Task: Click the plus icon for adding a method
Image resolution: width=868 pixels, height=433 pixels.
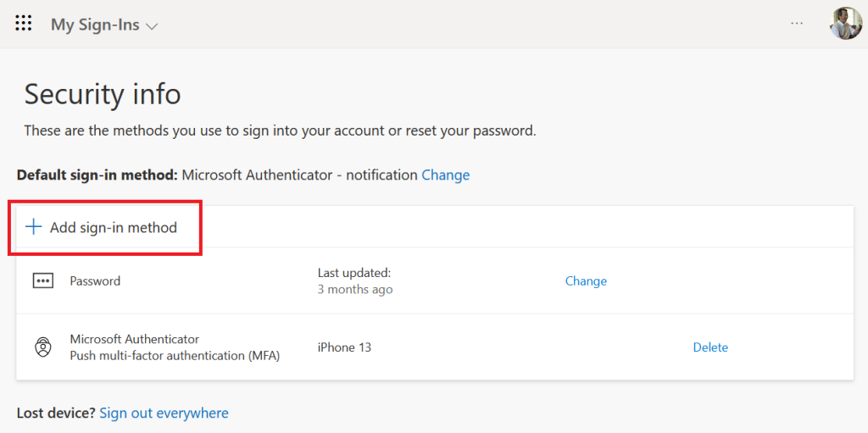Action: point(34,227)
